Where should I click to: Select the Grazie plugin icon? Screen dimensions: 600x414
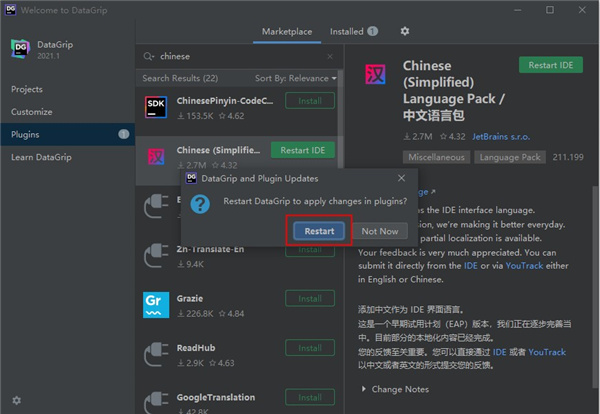155,303
